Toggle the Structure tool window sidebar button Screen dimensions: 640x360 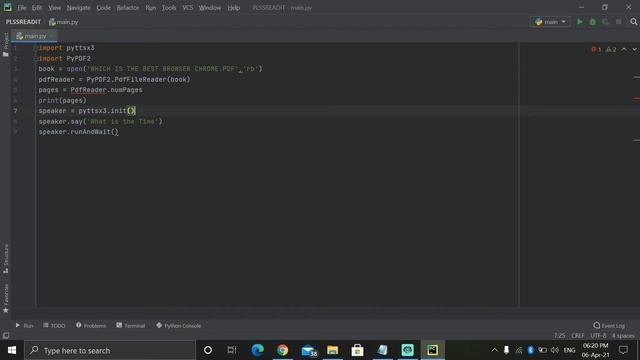[6, 259]
